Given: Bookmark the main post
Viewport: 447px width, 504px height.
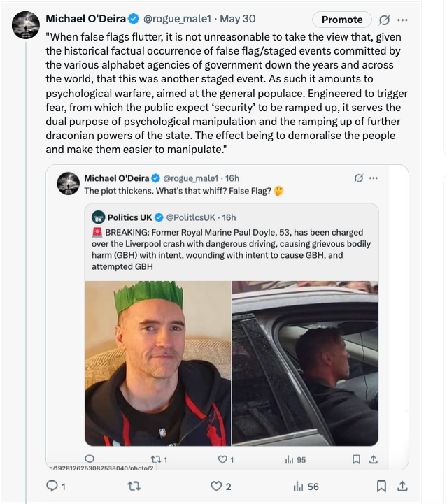Looking at the screenshot, I should coord(381,486).
